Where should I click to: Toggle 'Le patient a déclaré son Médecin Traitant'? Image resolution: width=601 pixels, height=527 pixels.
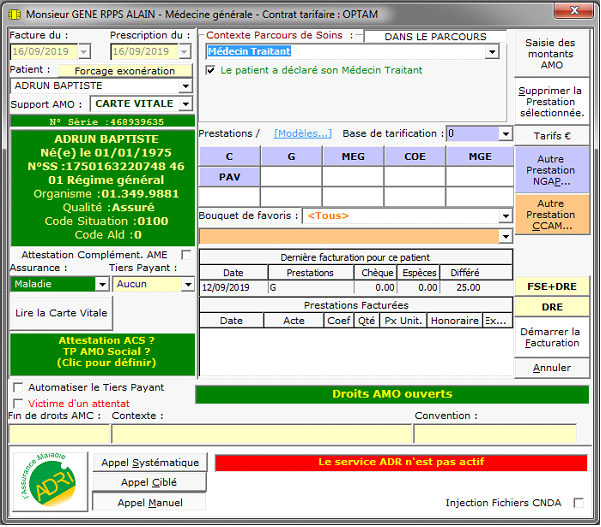pos(210,71)
